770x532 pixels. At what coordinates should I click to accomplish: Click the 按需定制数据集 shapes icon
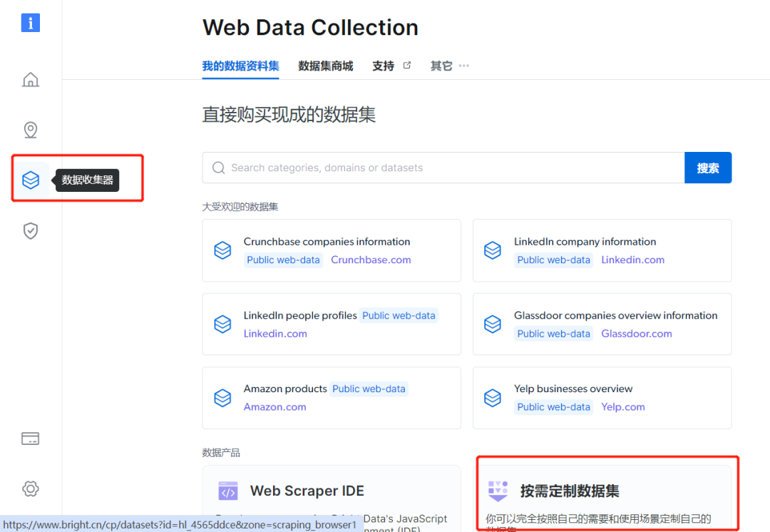click(x=498, y=491)
